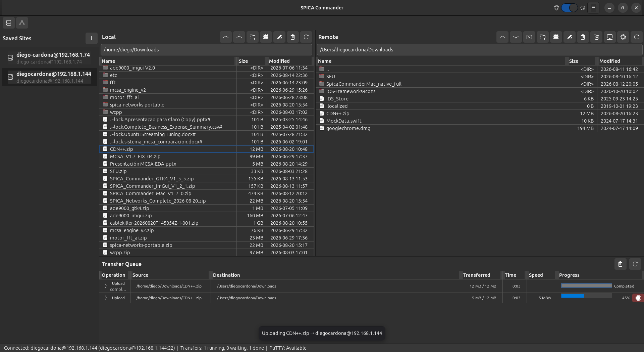The image size is (644, 352).
Task: Delete the selected local file
Action: 293,37
